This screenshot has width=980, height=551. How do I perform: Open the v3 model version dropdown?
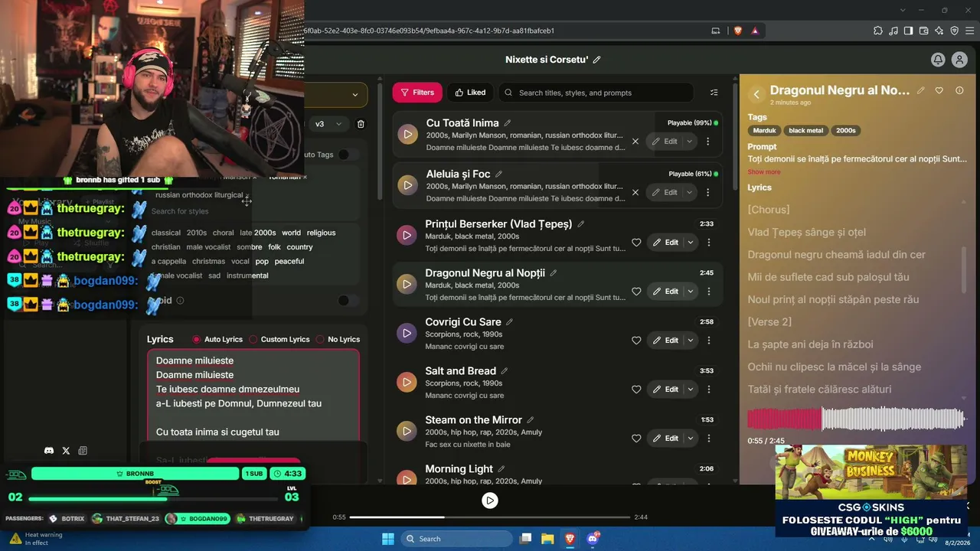pos(328,124)
